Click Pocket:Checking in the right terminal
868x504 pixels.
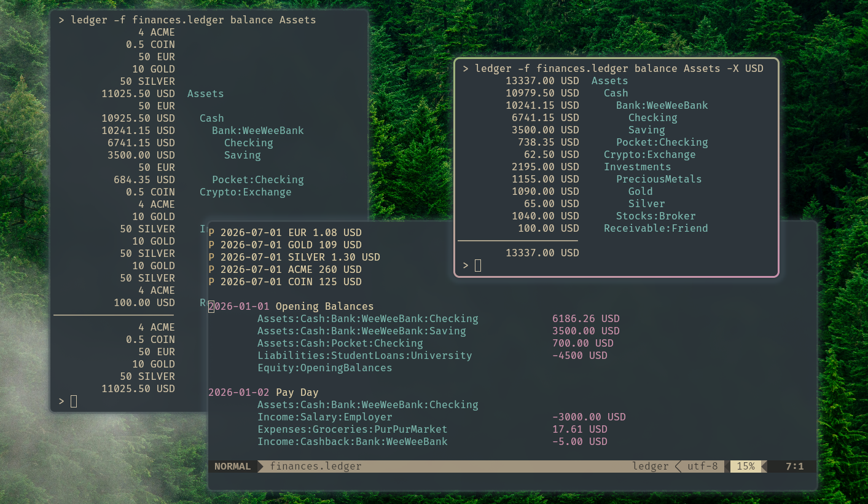click(x=662, y=142)
